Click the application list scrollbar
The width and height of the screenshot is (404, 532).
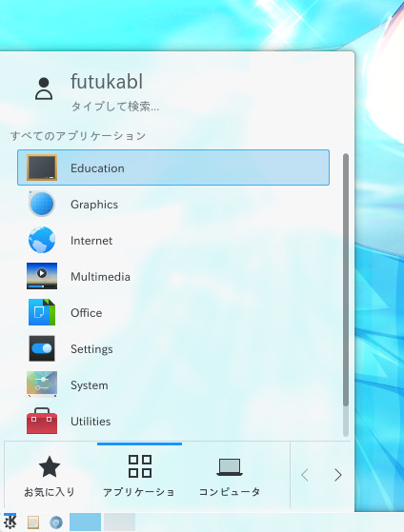pos(346,294)
